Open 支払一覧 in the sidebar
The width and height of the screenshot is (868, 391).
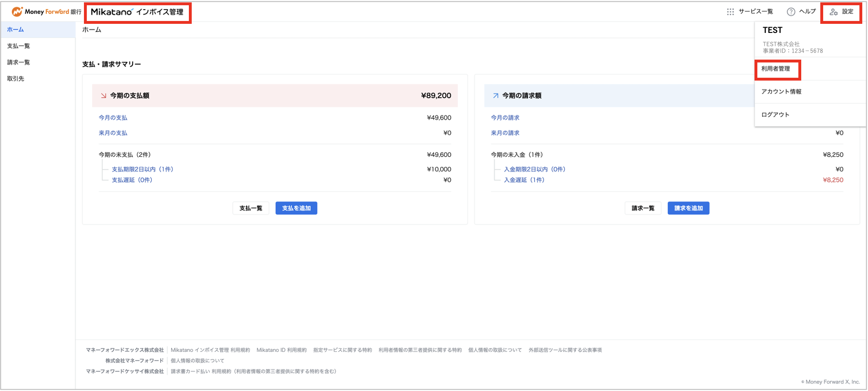pos(38,46)
